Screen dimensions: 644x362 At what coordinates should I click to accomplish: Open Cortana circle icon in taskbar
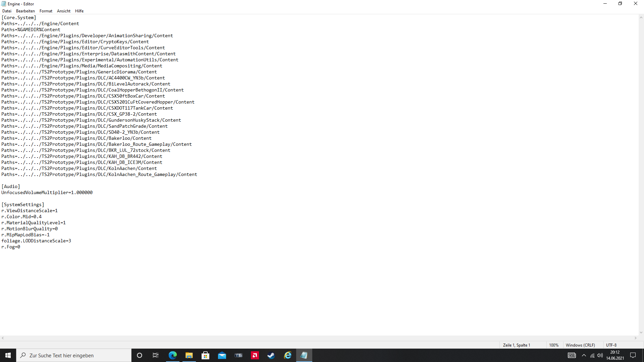click(x=140, y=355)
